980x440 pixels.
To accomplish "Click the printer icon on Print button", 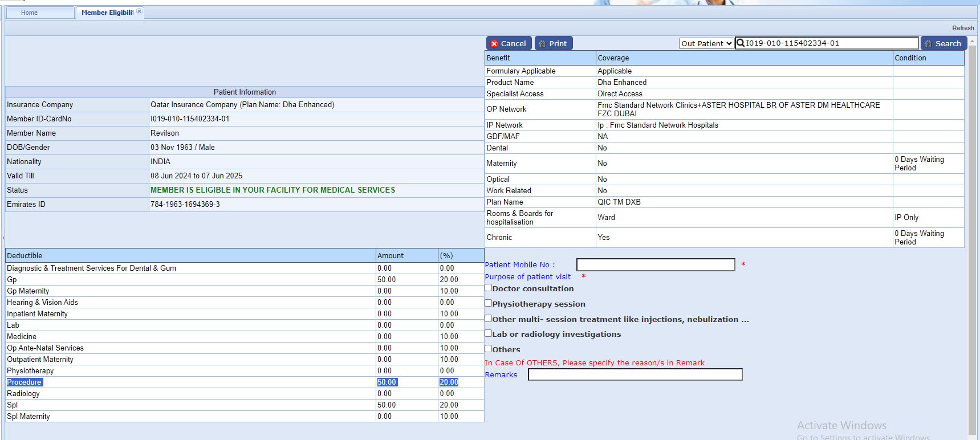I will click(542, 44).
